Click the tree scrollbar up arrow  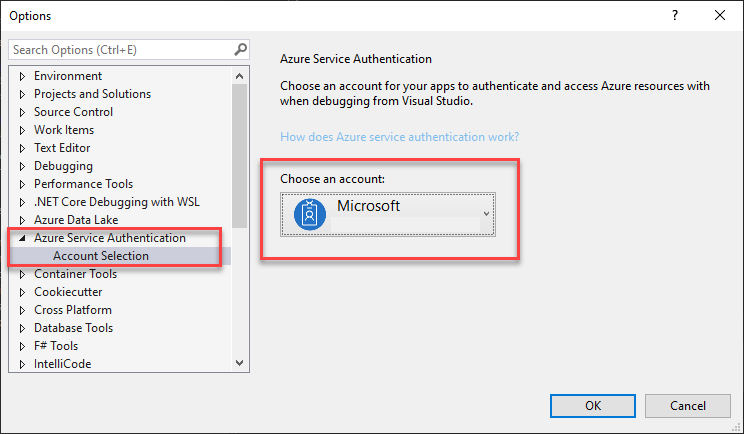(240, 76)
